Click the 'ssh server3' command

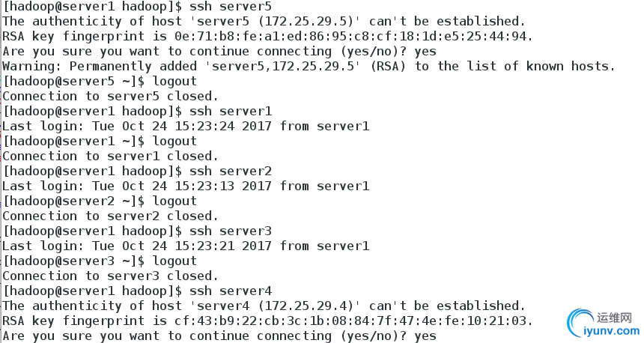pos(230,231)
